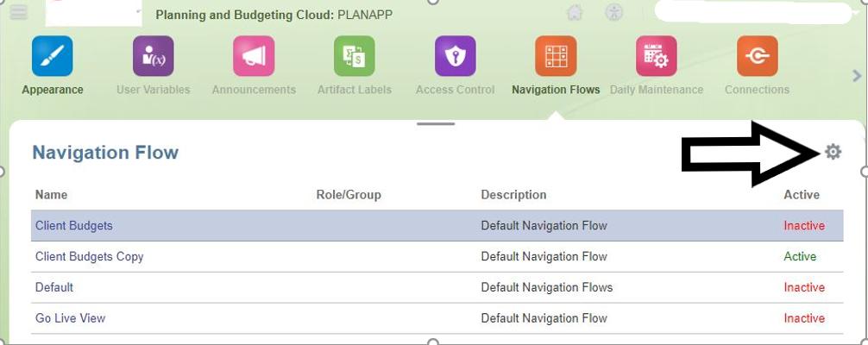Show more cards with right chevron
868x345 pixels.
857,75
